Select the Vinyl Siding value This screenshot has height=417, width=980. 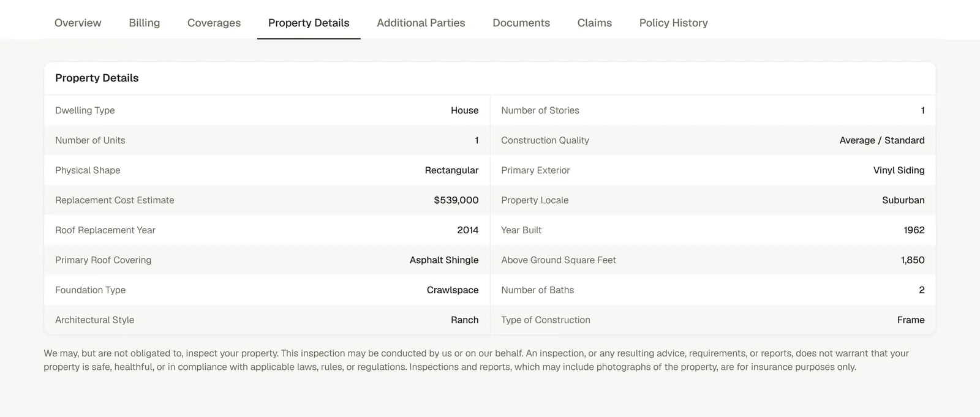(x=899, y=170)
